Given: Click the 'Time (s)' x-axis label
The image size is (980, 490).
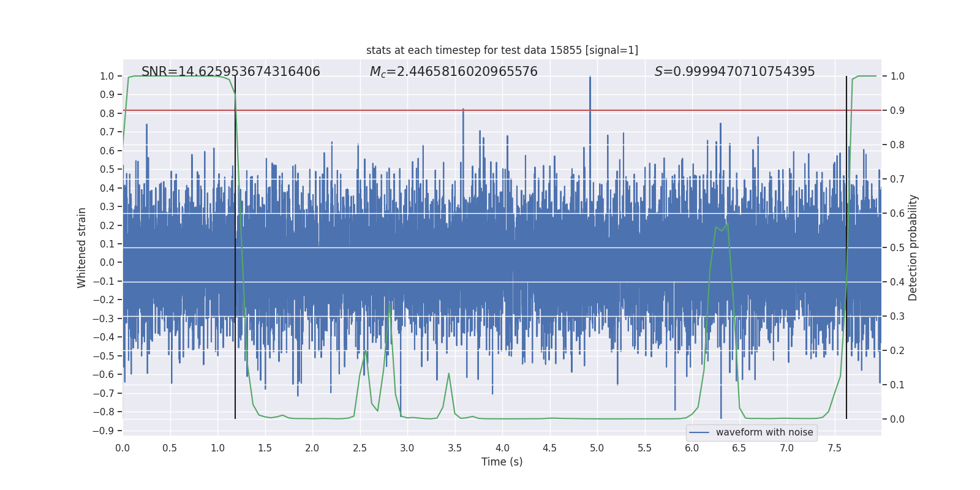Looking at the screenshot, I should pyautogui.click(x=502, y=462).
